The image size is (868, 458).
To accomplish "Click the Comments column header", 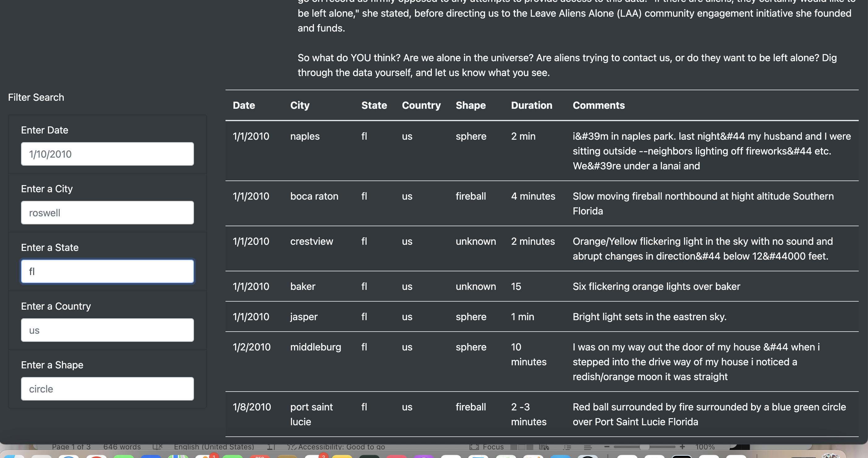I will 599,105.
